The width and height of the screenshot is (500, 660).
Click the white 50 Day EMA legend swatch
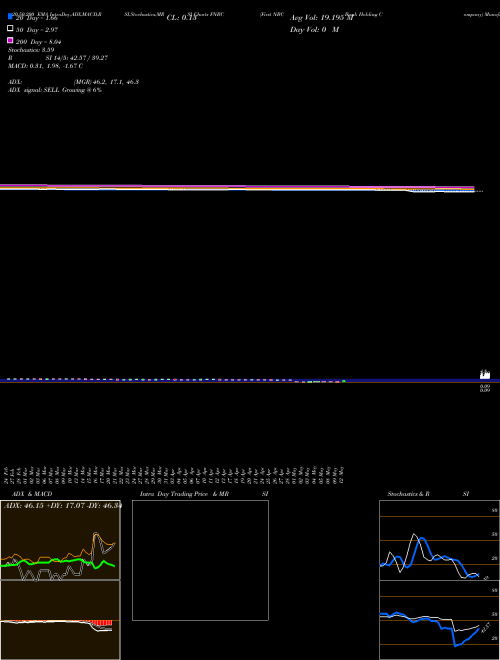[10, 29]
